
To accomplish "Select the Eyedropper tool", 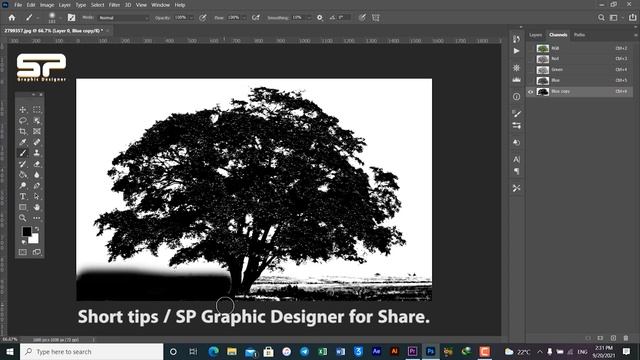I will 23,142.
